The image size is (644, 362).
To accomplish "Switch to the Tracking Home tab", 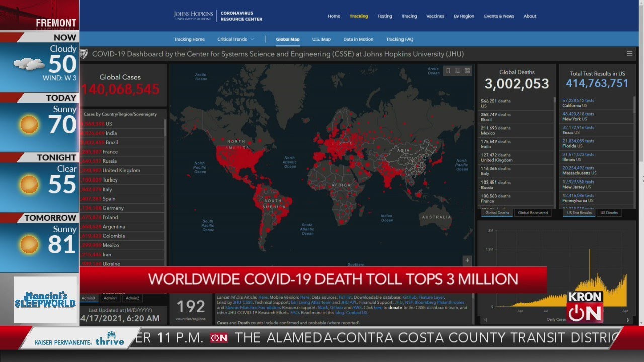I will tap(189, 39).
